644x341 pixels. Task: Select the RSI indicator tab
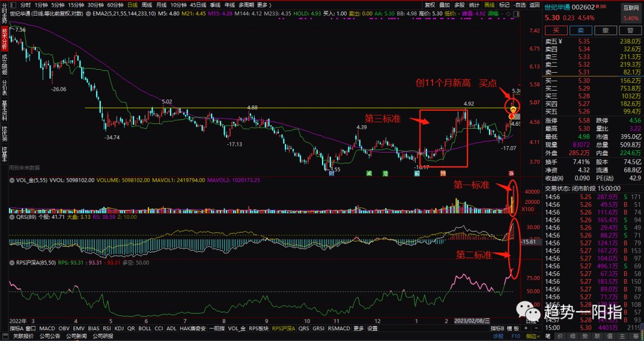(x=107, y=328)
